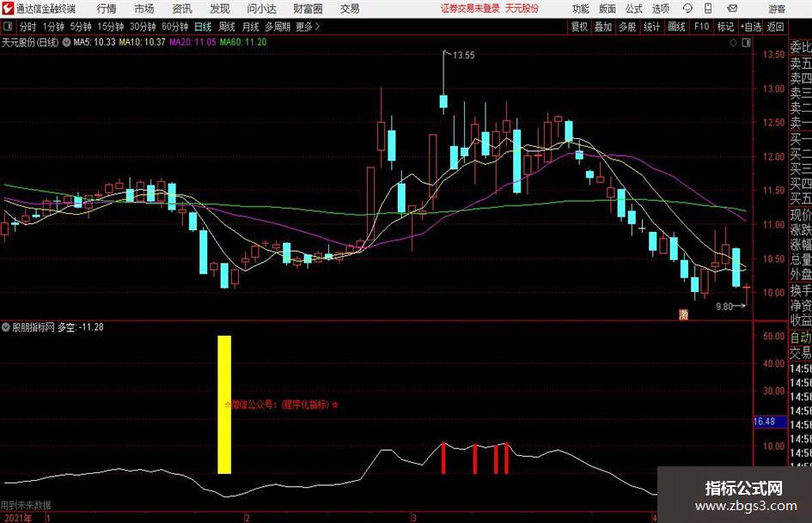This screenshot has width=812, height=523.
Task: Click the orange 涨 marker on chart
Action: coord(684,314)
